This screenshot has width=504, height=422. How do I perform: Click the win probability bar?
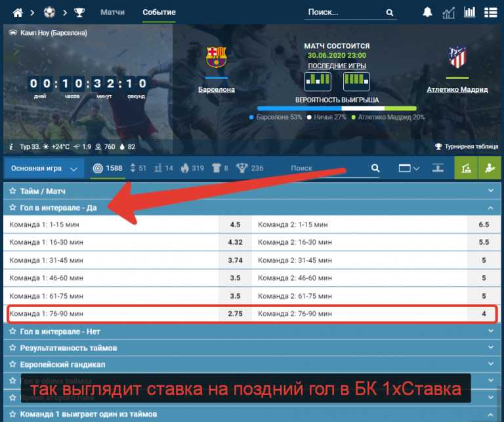point(337,109)
